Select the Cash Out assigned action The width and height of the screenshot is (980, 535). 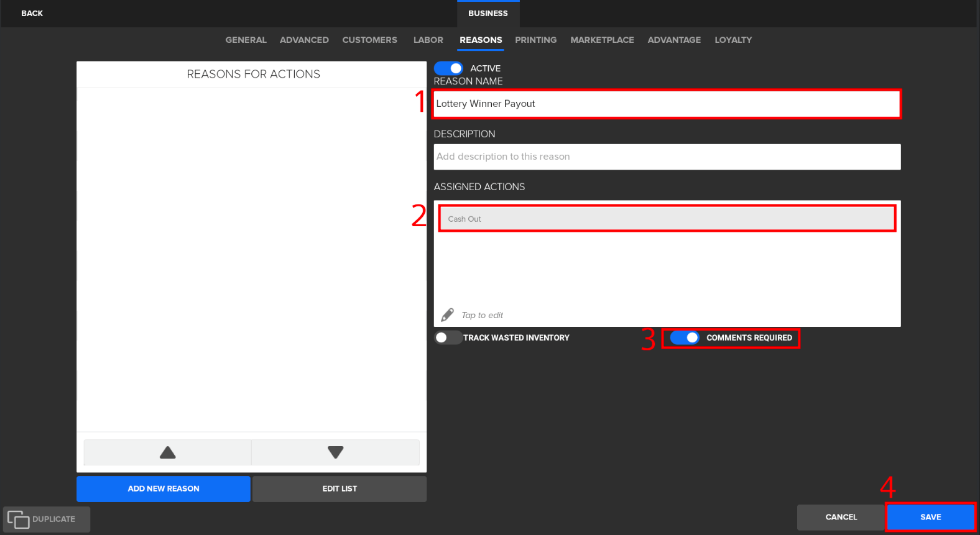[x=667, y=219]
